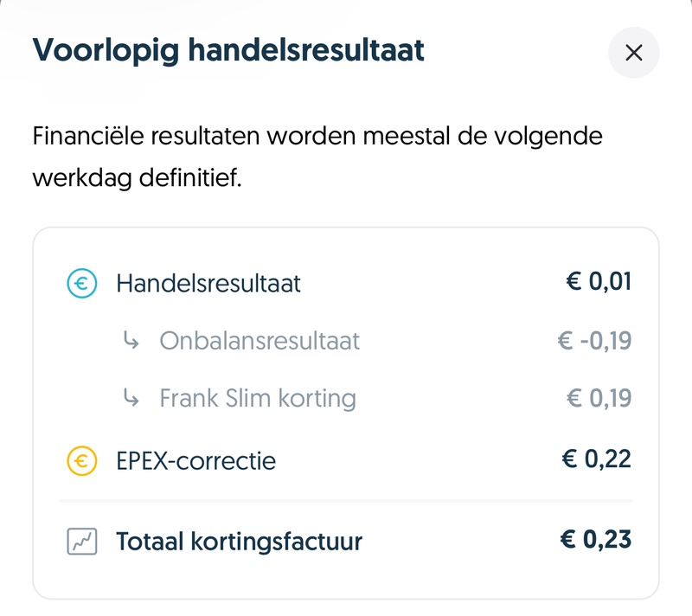692x616 pixels.
Task: Click the Voorlopig handelsresultaat heading
Action: 228,50
